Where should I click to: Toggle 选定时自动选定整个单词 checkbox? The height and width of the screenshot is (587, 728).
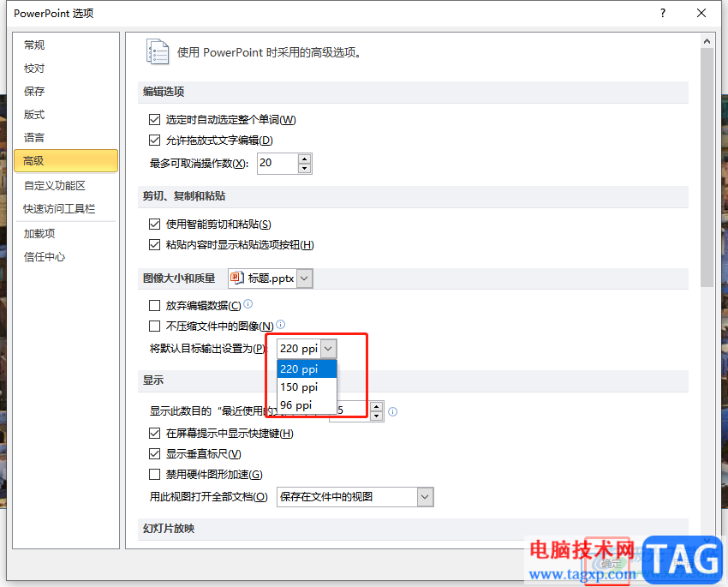click(x=155, y=120)
